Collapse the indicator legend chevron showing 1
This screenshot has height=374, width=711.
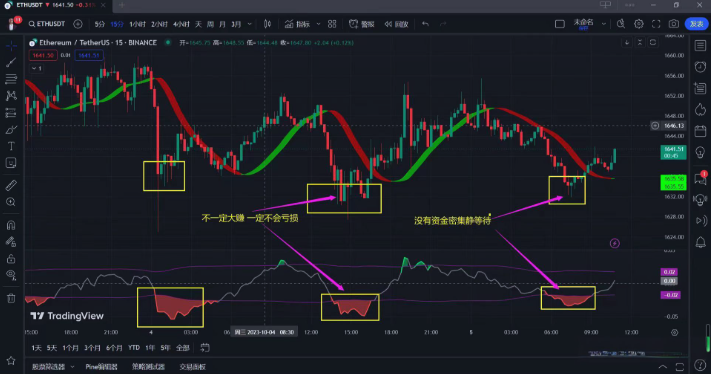(37, 68)
